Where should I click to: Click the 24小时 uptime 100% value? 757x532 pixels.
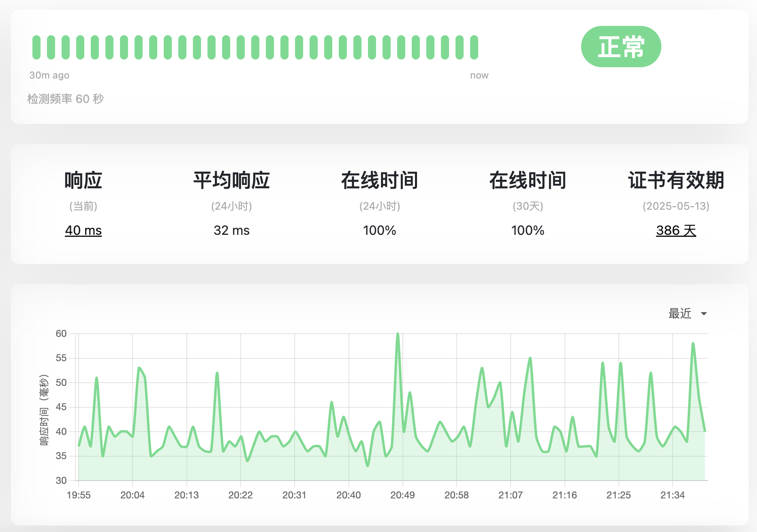379,230
